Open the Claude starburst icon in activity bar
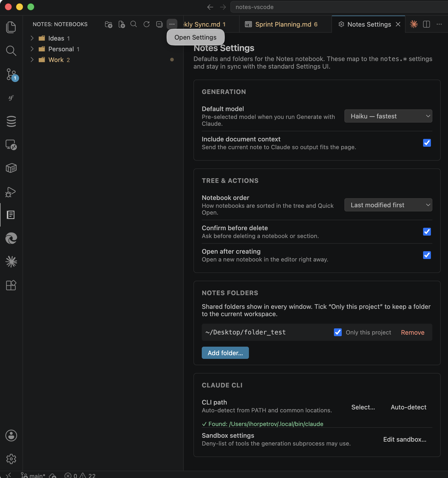The image size is (448, 478). pos(11,262)
